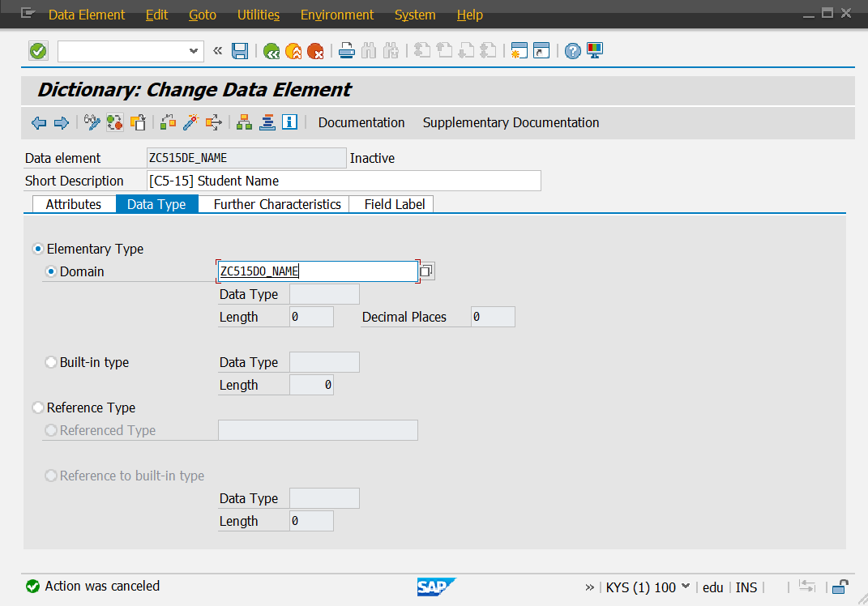Open the command field dropdown arrow

(193, 52)
